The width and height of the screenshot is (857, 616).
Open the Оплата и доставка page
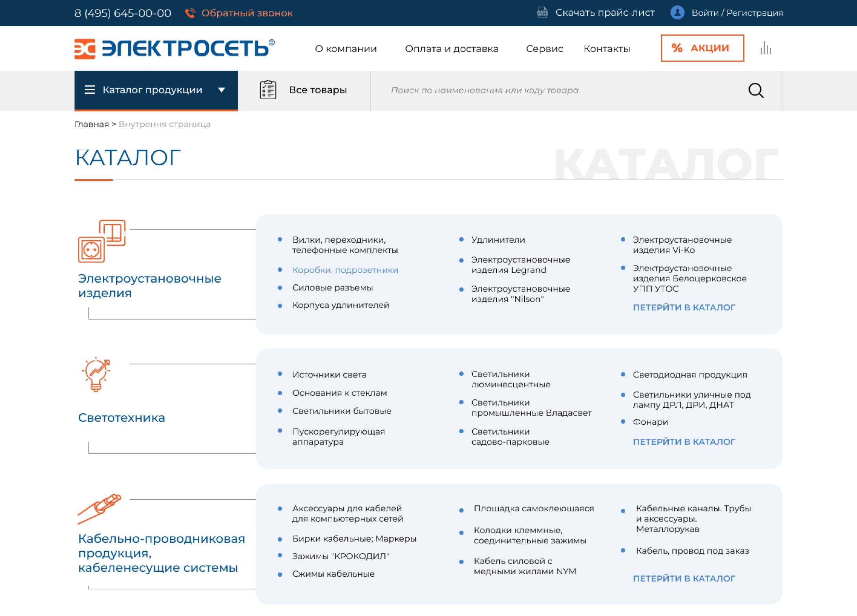(x=452, y=48)
